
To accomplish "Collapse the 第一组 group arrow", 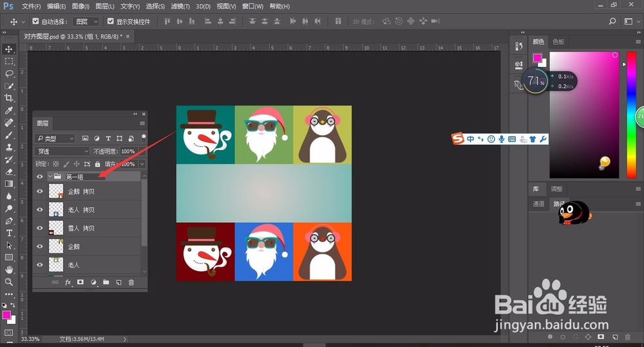I will click(50, 176).
